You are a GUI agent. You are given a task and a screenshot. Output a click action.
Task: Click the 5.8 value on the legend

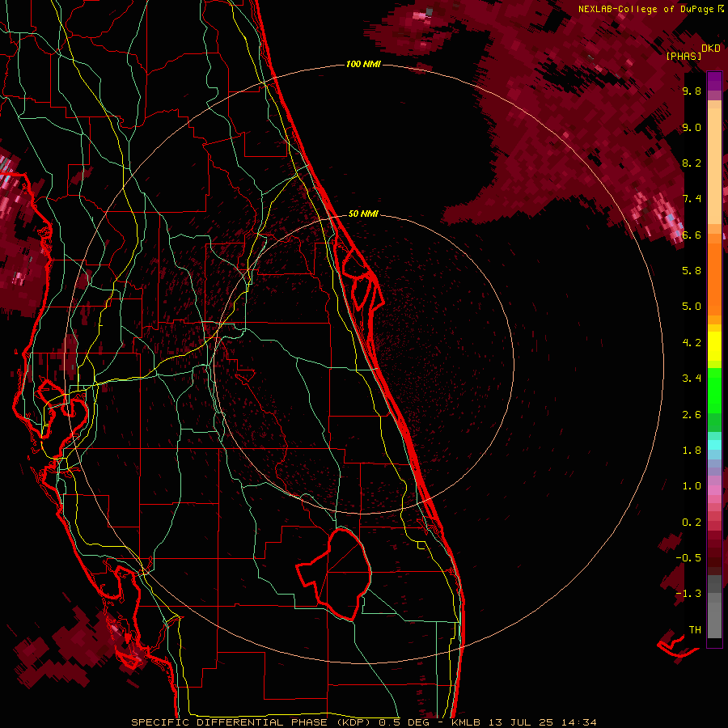[x=692, y=271]
